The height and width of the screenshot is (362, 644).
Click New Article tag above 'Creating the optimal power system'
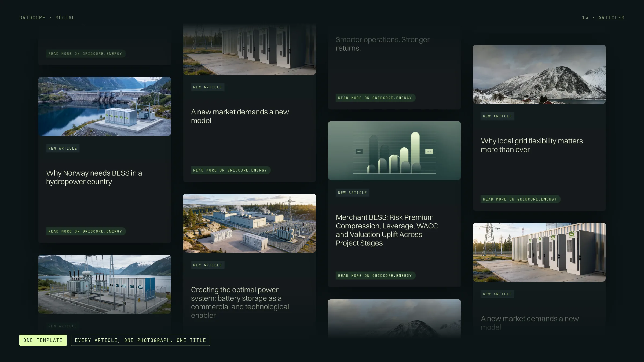[207, 265]
